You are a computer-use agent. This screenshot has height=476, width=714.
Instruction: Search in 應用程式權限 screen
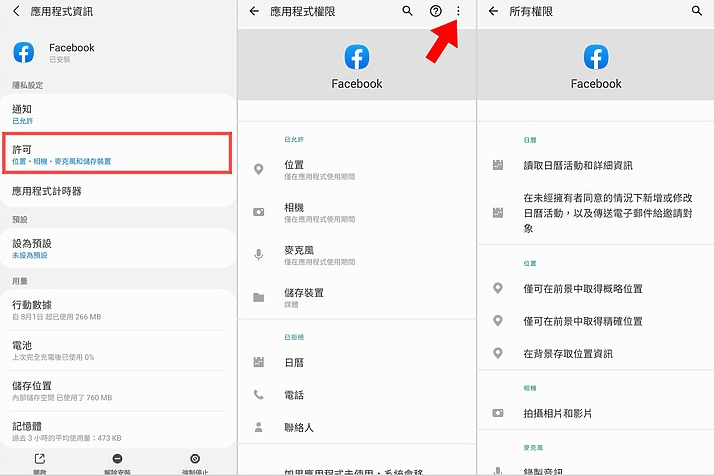click(x=408, y=11)
